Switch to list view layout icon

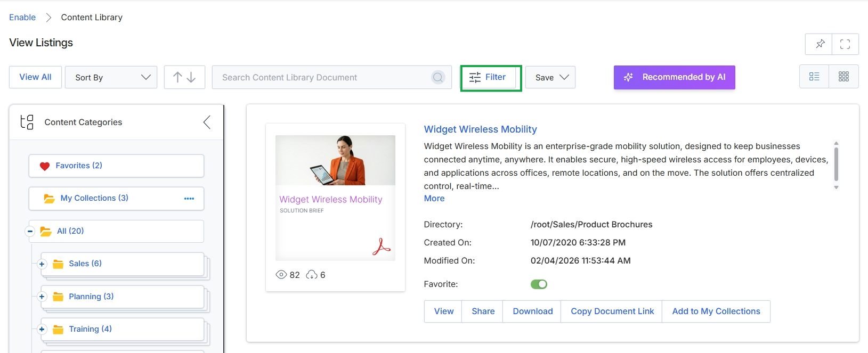(x=814, y=77)
